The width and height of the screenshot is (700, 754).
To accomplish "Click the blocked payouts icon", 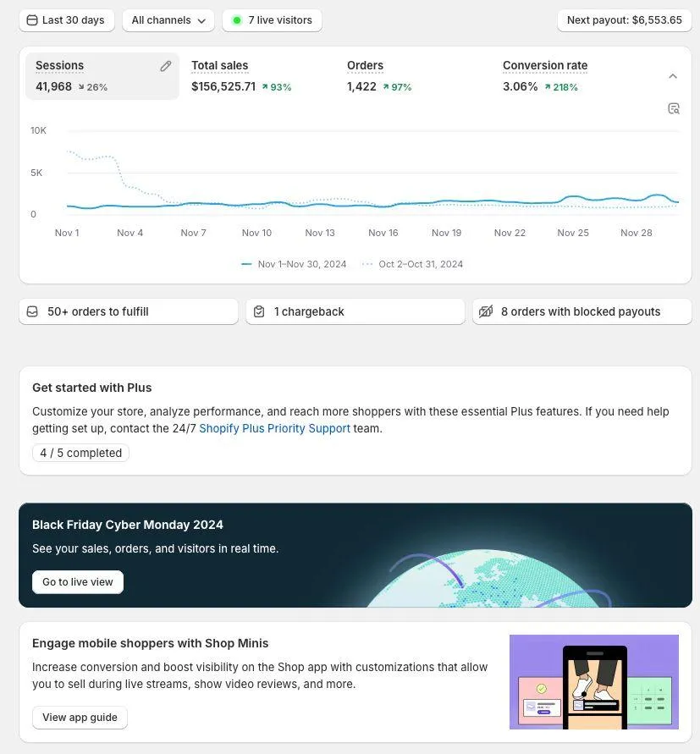I will (x=486, y=311).
